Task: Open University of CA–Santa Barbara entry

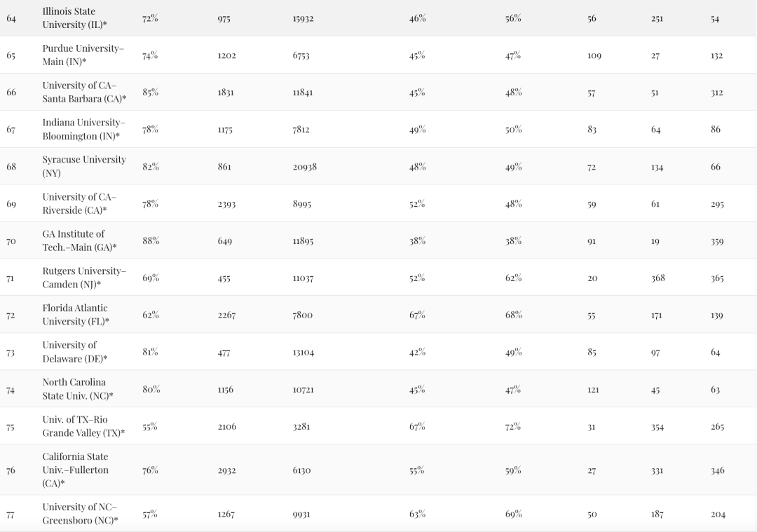Action: 84,93
